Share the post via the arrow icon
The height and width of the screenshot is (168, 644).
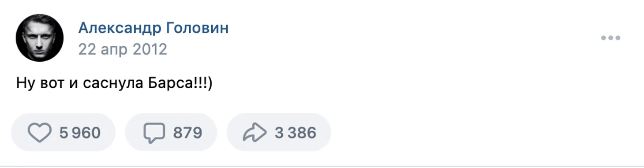point(255,133)
